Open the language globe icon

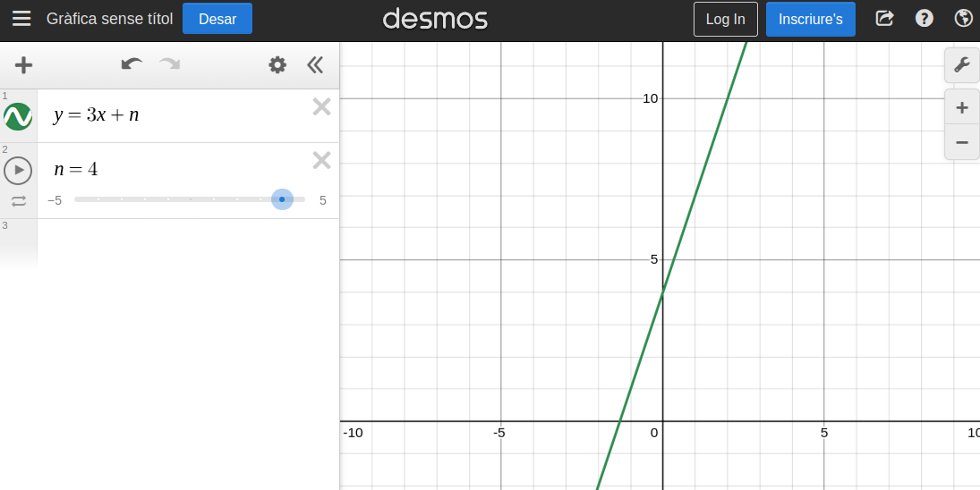[964, 19]
